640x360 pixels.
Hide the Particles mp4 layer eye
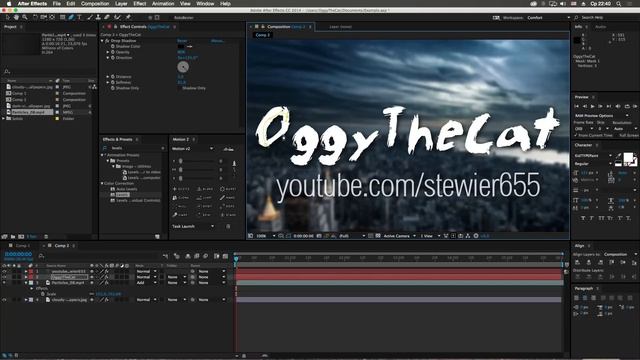(4, 282)
